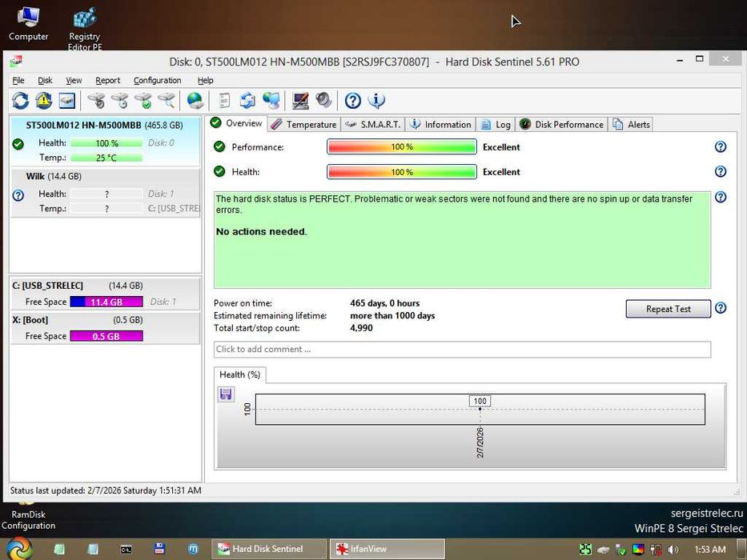Select the Health (%) graph tab

(x=239, y=374)
